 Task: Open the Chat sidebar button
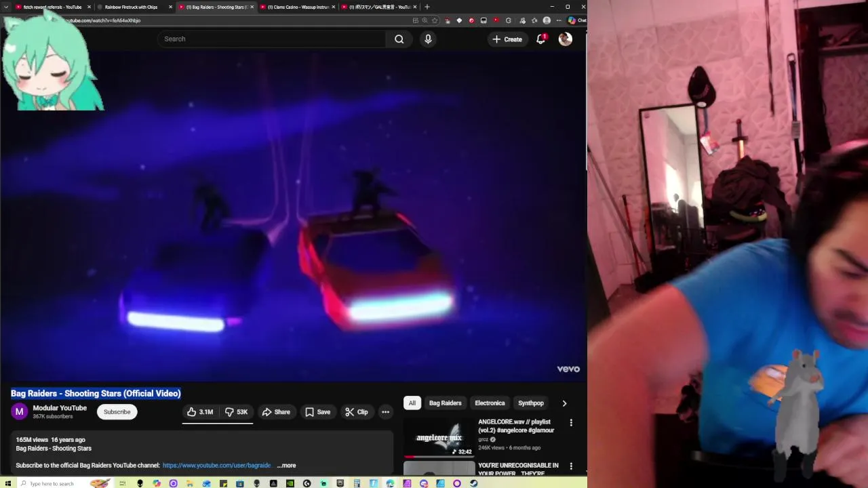pos(577,20)
